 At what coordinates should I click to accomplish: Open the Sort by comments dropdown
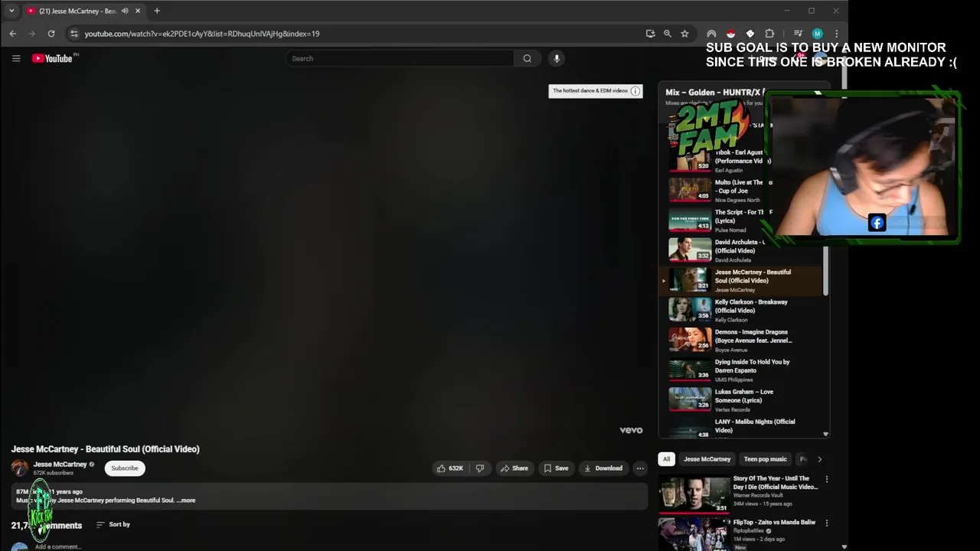click(113, 524)
